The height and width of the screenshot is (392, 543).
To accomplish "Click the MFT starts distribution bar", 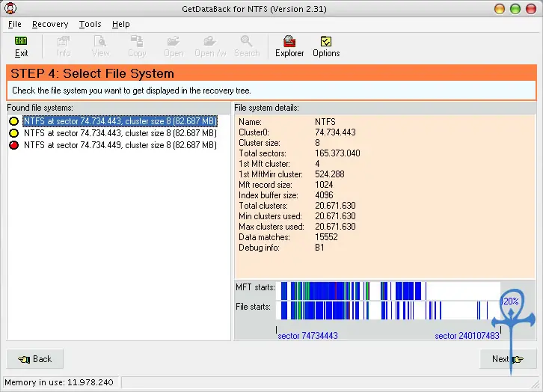I will coord(388,291).
